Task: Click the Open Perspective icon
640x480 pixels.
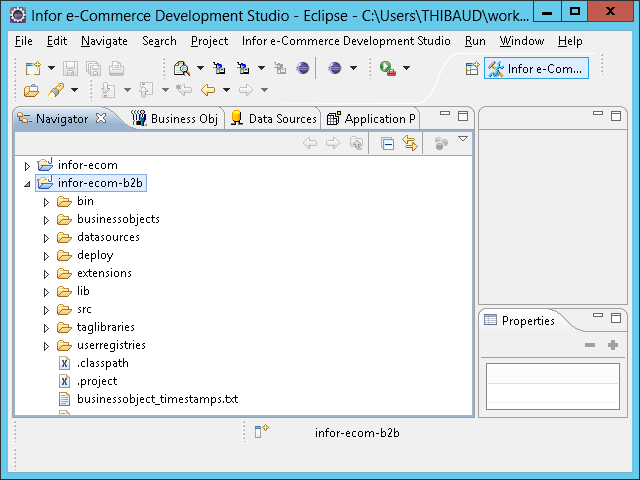Action: (472, 68)
